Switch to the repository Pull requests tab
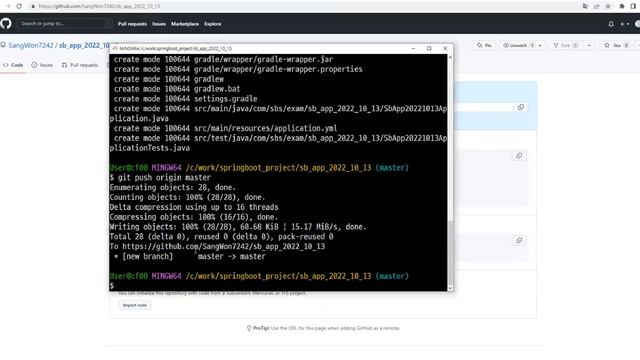This screenshot has height=360, width=640. click(x=80, y=65)
